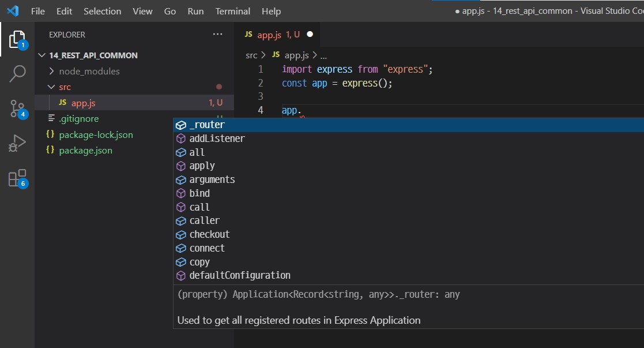Switch to the app.js editor tab
The height and width of the screenshot is (348, 644).
pos(271,34)
